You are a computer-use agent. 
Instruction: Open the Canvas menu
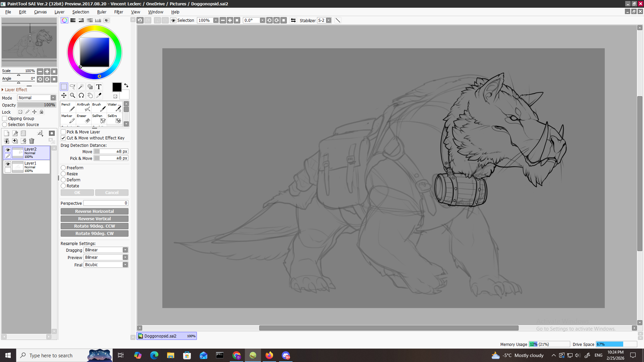coord(40,12)
